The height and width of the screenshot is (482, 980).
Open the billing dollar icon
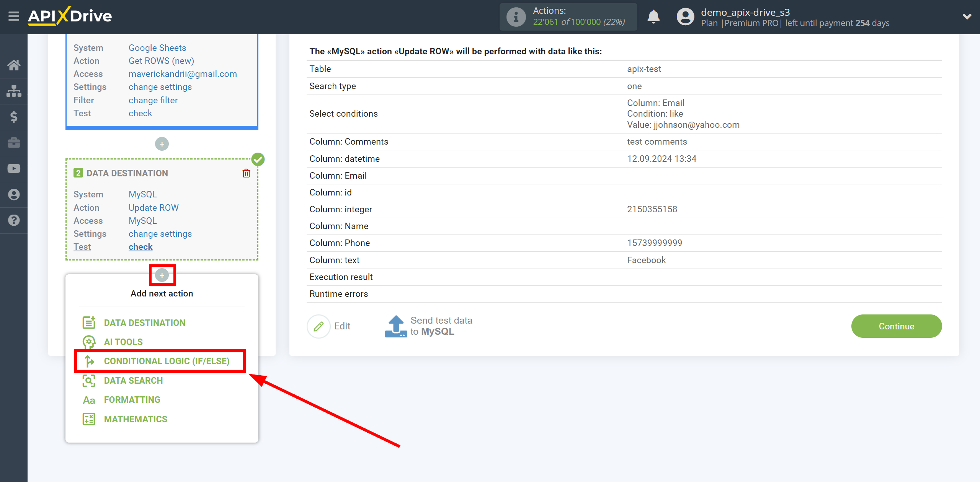coord(14,117)
